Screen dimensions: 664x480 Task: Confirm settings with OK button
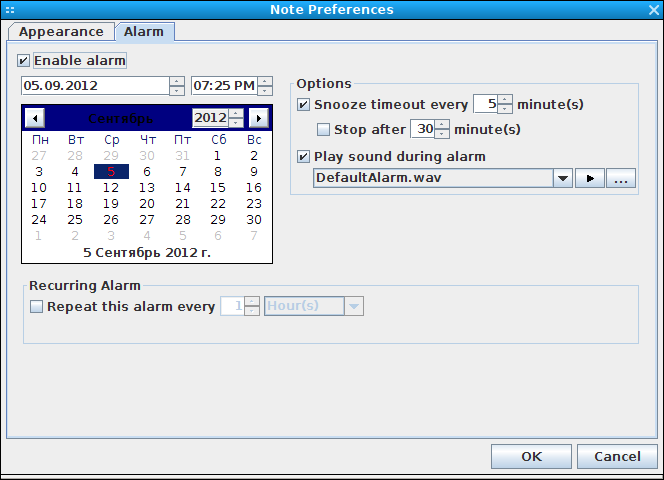[x=531, y=456]
